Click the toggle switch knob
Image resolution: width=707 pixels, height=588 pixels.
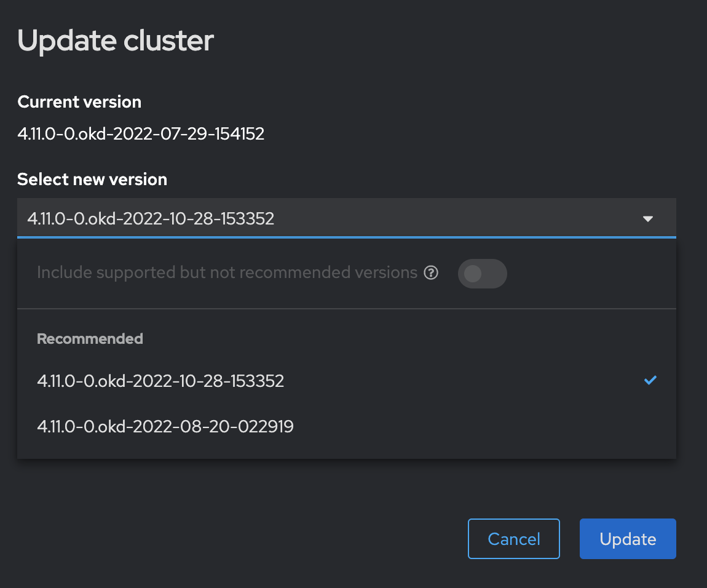[473, 274]
